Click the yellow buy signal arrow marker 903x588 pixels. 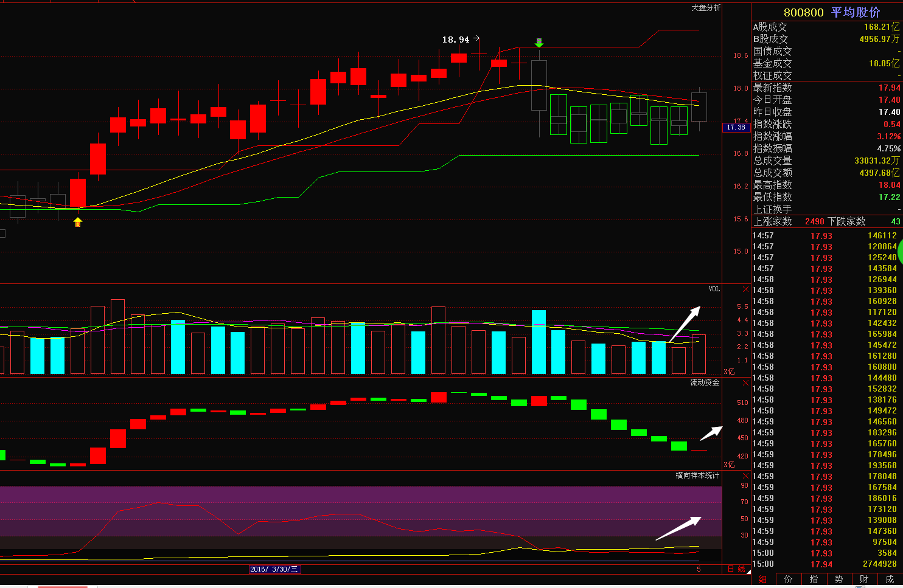pos(78,222)
